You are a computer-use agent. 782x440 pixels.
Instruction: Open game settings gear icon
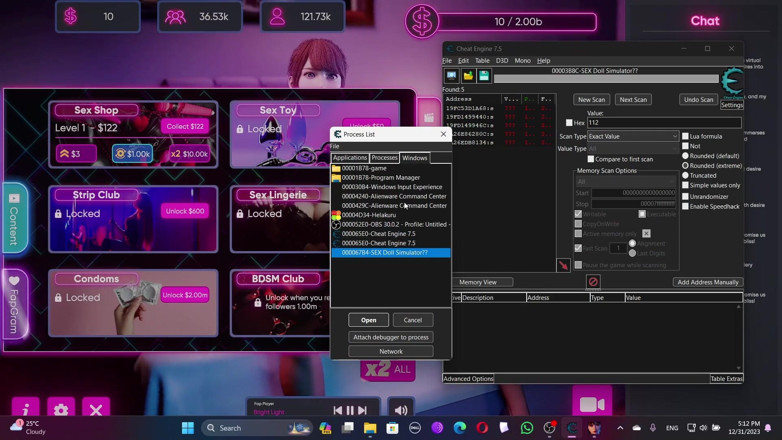61,409
